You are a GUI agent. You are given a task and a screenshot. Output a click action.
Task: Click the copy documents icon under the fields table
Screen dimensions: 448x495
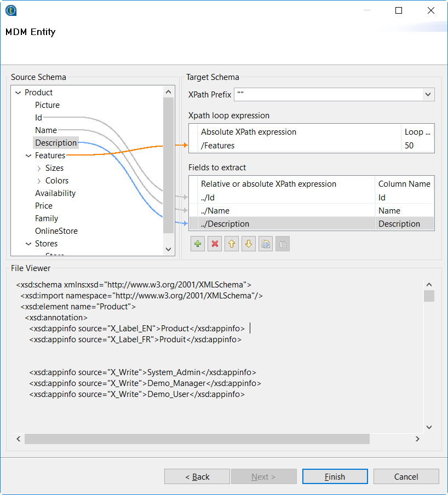click(266, 244)
